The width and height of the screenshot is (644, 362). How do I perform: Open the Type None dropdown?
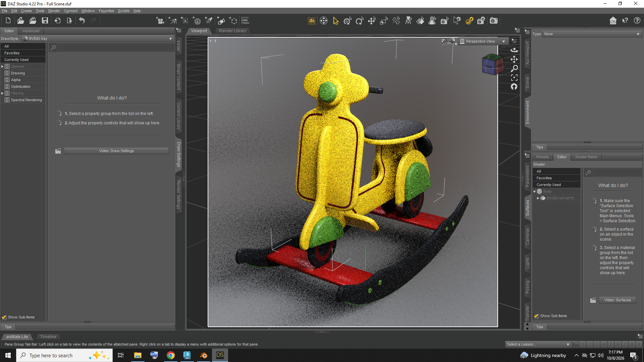click(592, 34)
